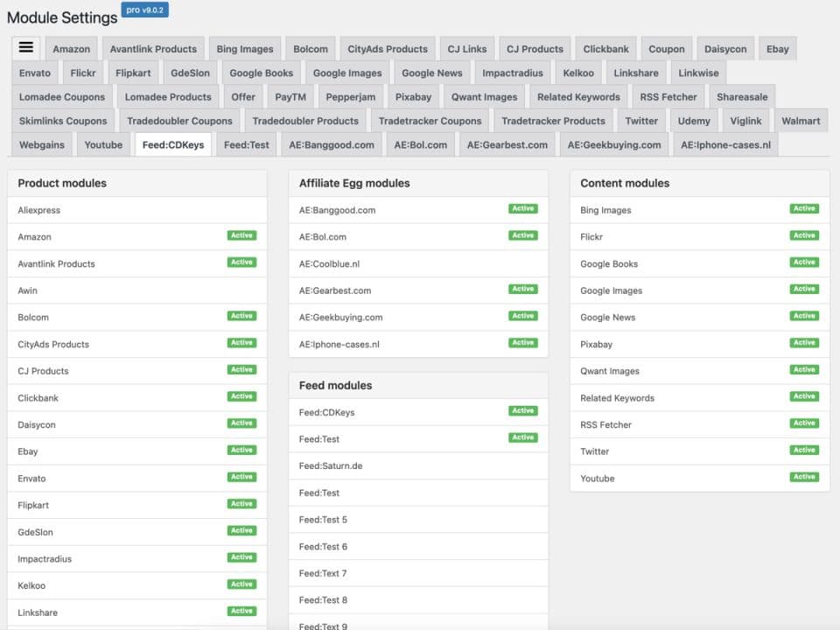Open the Coupon tab
Image resolution: width=840 pixels, height=630 pixels.
tap(667, 49)
